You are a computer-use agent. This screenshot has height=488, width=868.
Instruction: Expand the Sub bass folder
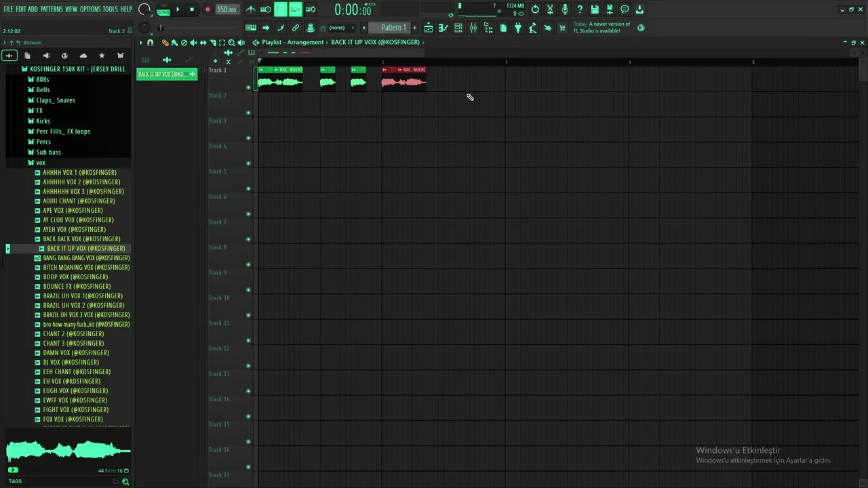44,152
